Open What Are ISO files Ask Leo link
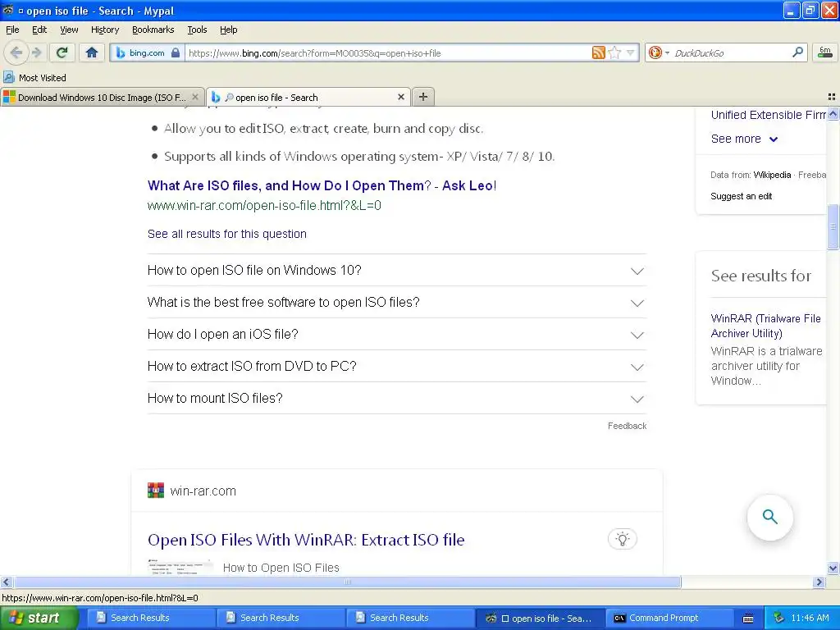Screen dimensions: 840x630 (x=322, y=185)
